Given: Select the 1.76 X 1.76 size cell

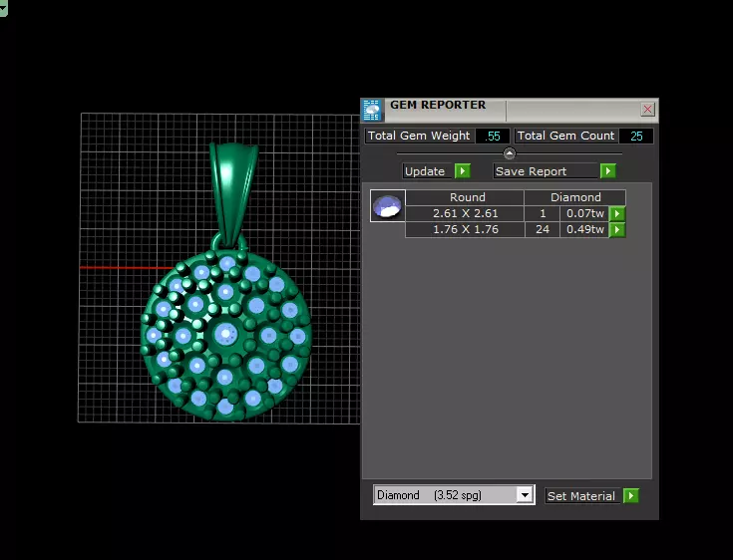Looking at the screenshot, I should click(465, 230).
